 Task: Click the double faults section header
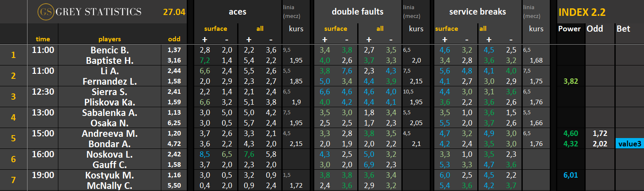[x=357, y=12]
